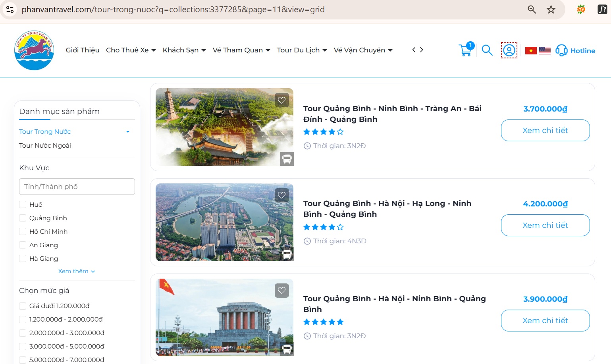Open the Cho Thuê Xe dropdown menu
This screenshot has width=611, height=364.
tap(131, 50)
